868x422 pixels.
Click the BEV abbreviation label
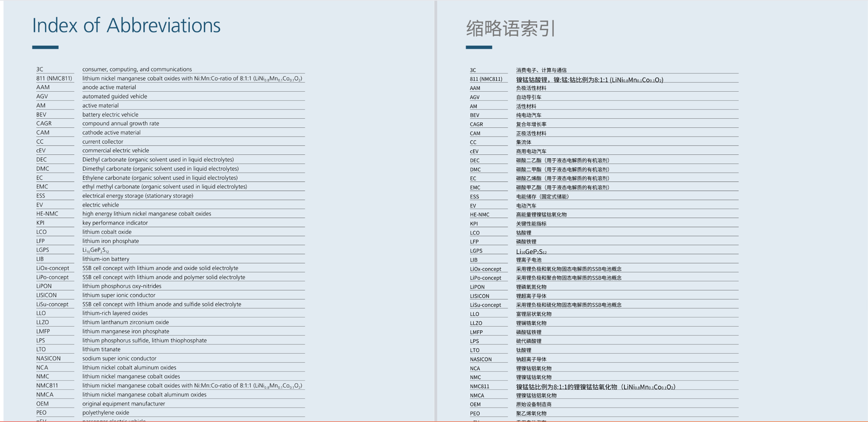41,114
